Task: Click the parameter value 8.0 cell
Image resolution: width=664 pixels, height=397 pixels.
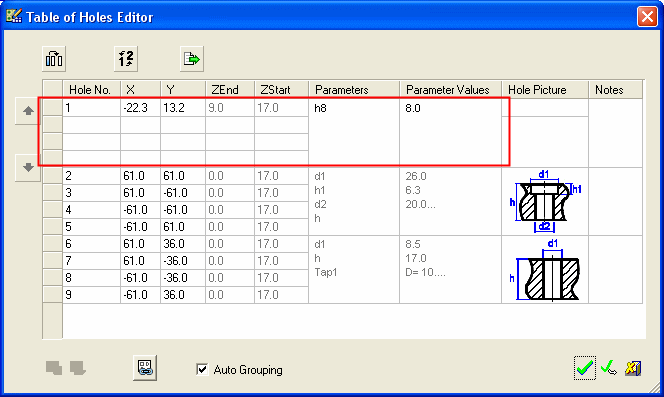Action: pos(450,108)
